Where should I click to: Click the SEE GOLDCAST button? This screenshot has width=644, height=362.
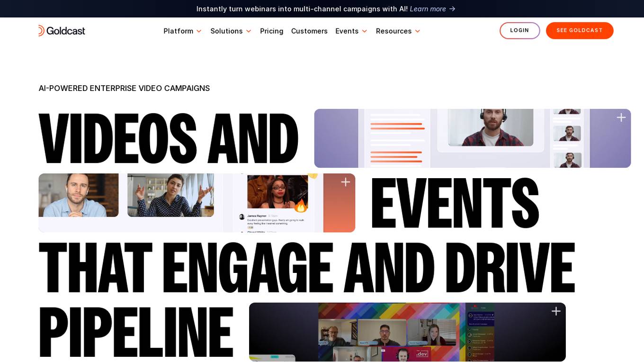click(580, 31)
